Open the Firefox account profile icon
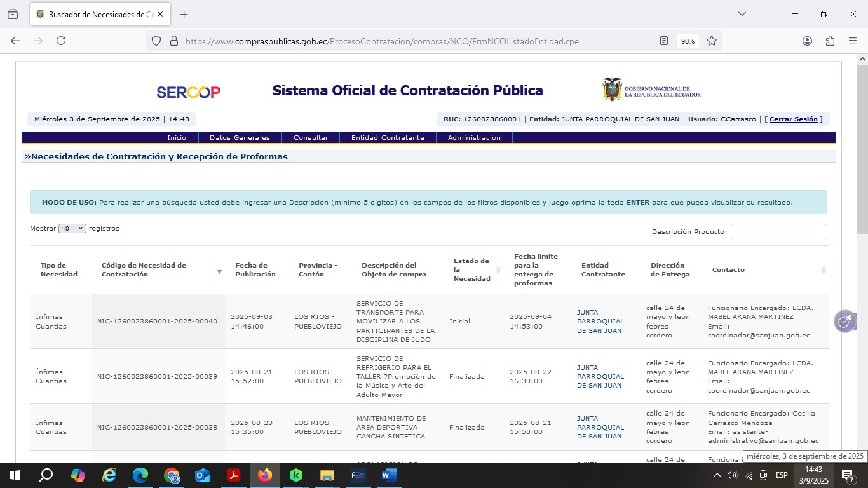Screen dimensions: 868x488 (807, 41)
